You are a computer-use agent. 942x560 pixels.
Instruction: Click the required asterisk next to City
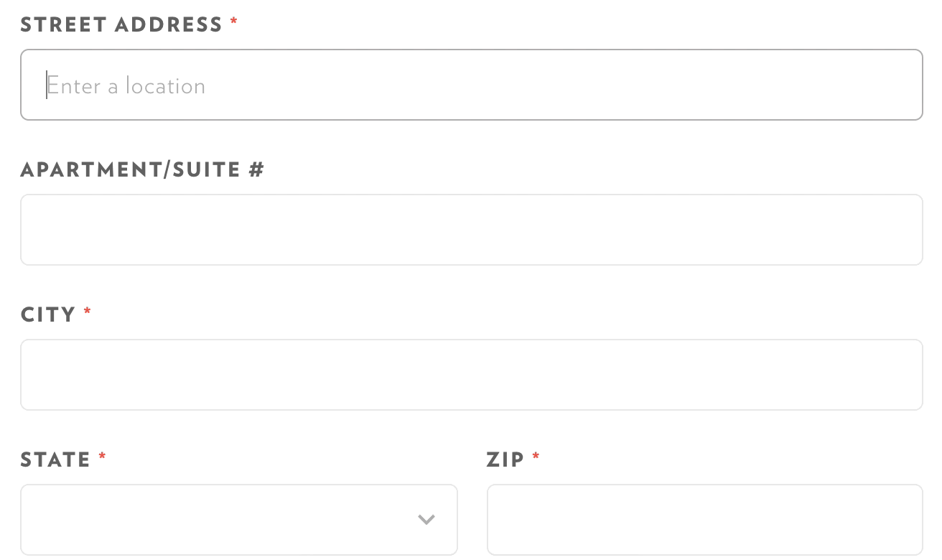tap(88, 312)
